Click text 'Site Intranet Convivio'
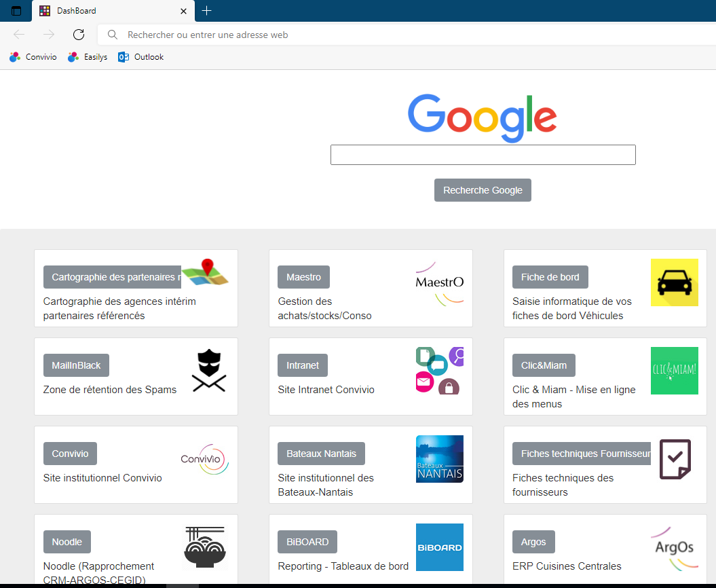This screenshot has width=716, height=588. pyautogui.click(x=326, y=390)
